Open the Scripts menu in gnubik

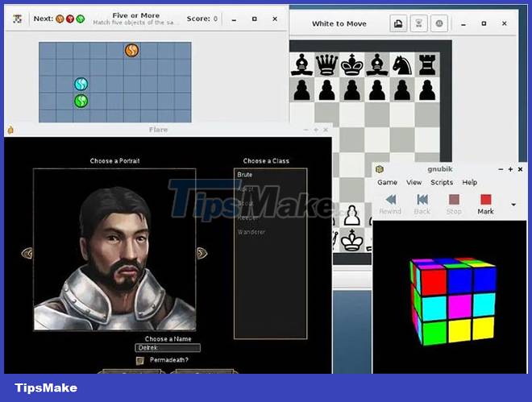coord(442,182)
